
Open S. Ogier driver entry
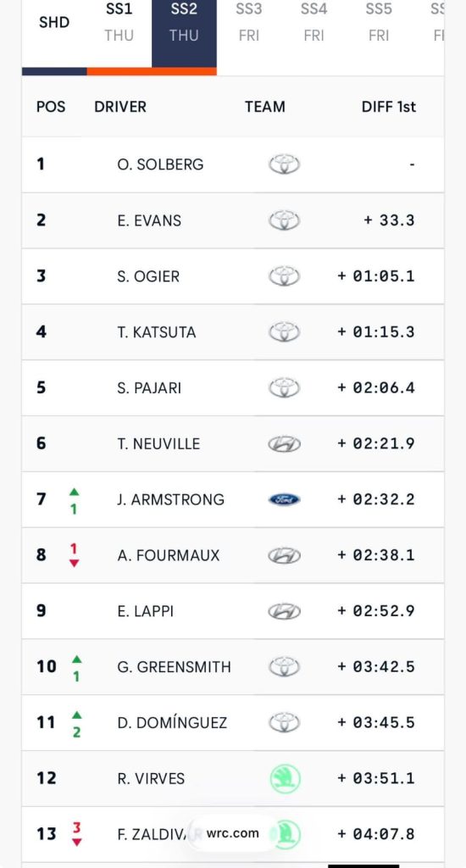coord(148,276)
